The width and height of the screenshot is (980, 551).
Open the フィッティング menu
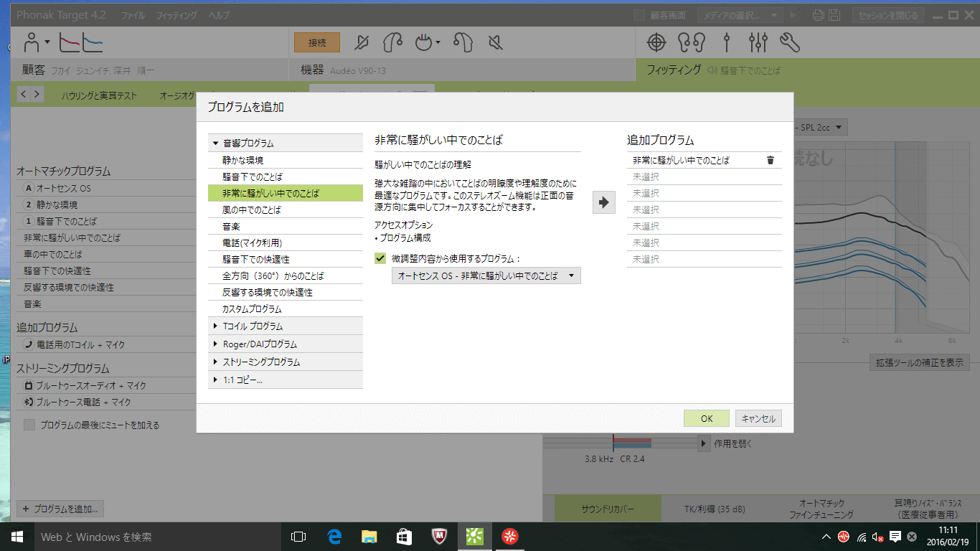pyautogui.click(x=177, y=15)
